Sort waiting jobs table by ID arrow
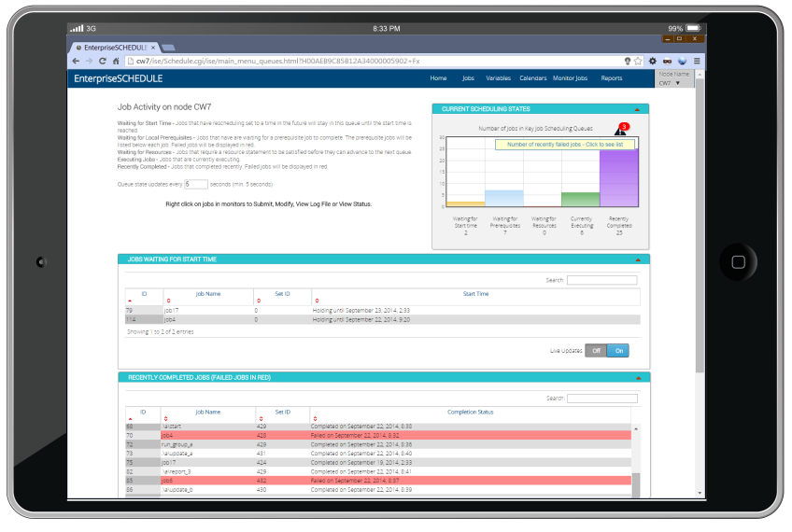This screenshot has height=532, width=792. click(130, 301)
